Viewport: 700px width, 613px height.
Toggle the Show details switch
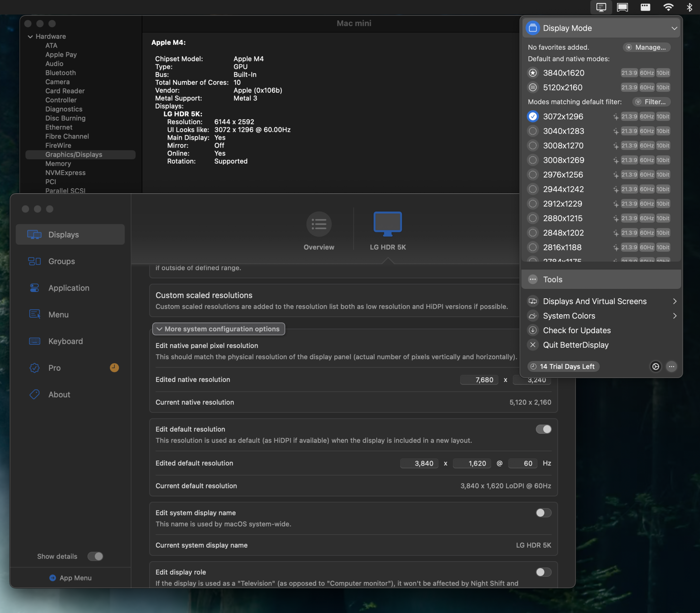tap(95, 556)
